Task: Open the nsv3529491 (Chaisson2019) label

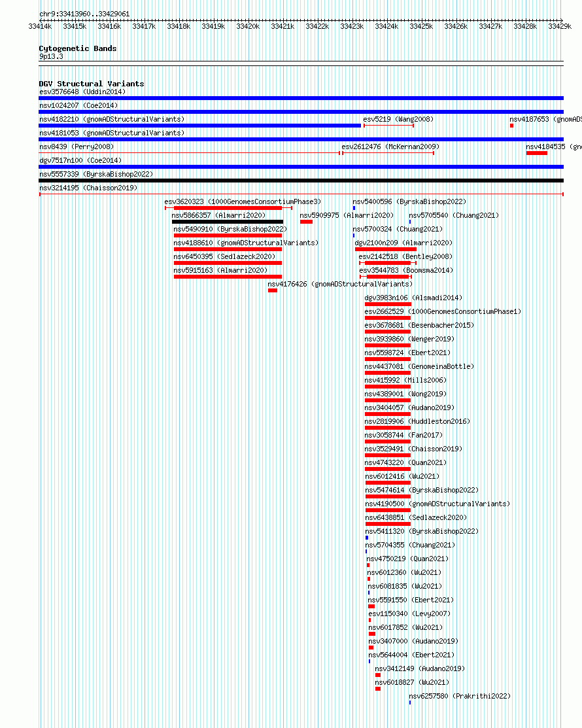Action: [413, 449]
